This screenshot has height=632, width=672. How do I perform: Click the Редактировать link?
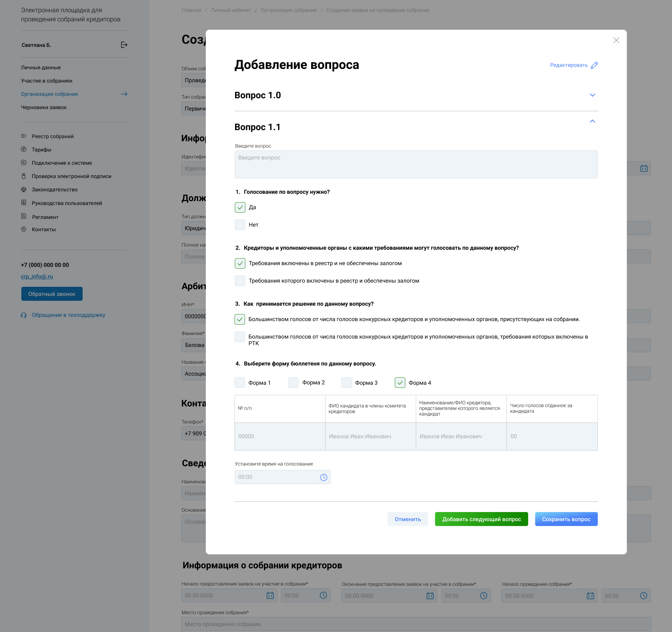coord(569,65)
